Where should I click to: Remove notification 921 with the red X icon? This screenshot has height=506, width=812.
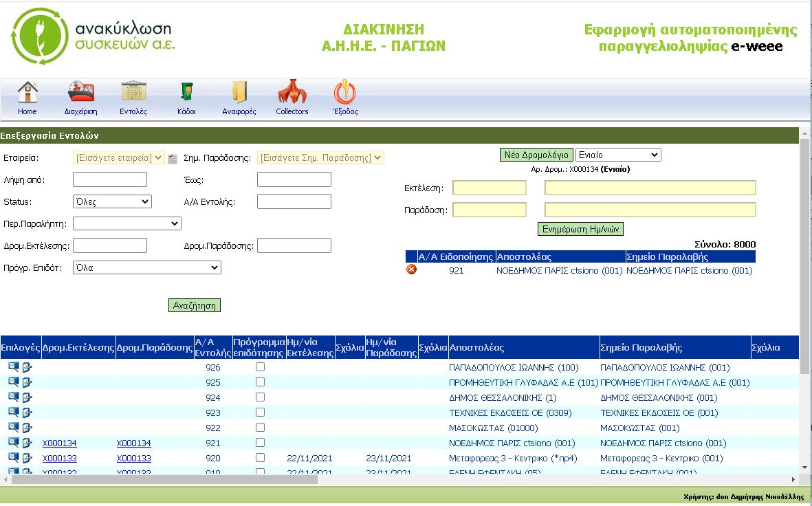point(411,269)
